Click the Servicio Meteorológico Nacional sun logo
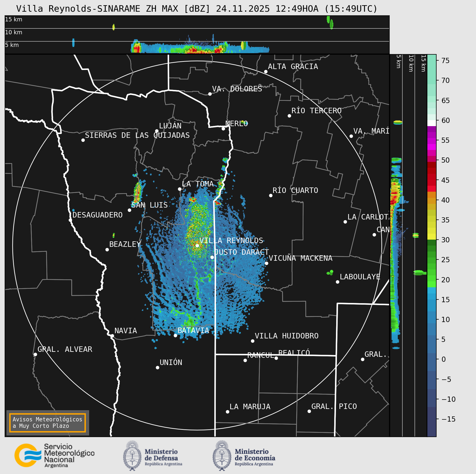Image resolution: width=476 pixels, height=474 pixels. (x=28, y=455)
